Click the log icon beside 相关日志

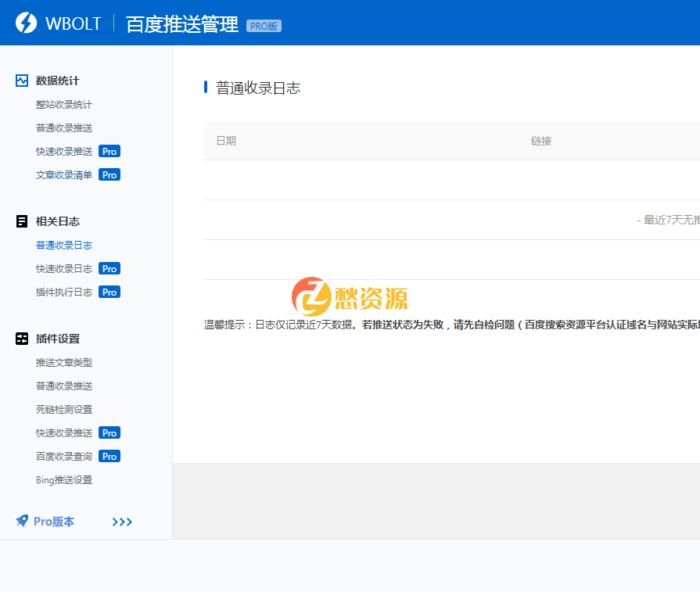pyautogui.click(x=21, y=221)
